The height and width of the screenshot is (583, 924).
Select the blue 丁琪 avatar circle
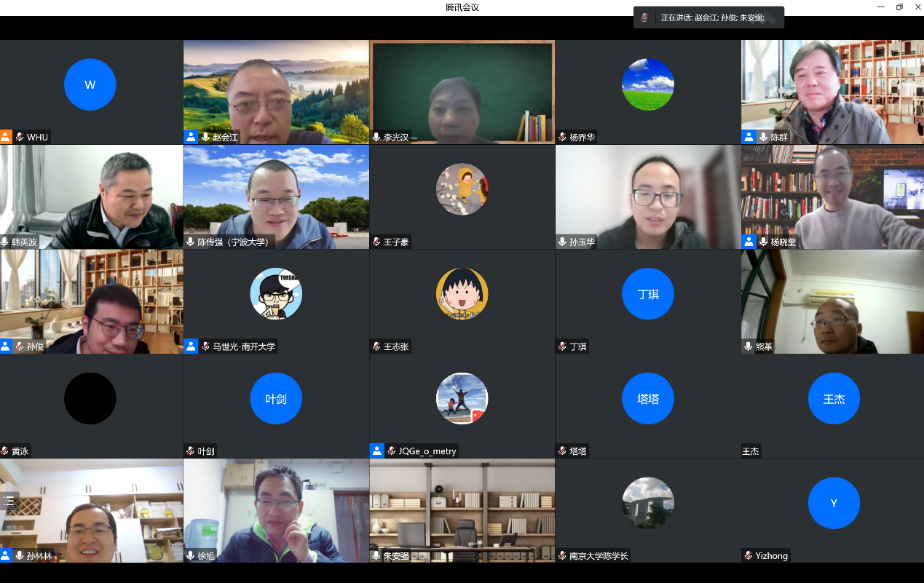(x=647, y=294)
